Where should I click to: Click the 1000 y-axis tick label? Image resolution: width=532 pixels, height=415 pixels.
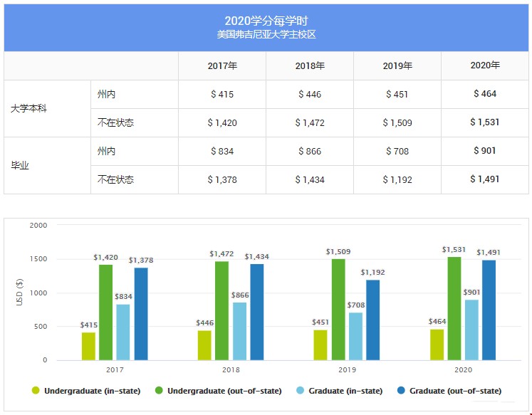pyautogui.click(x=38, y=293)
